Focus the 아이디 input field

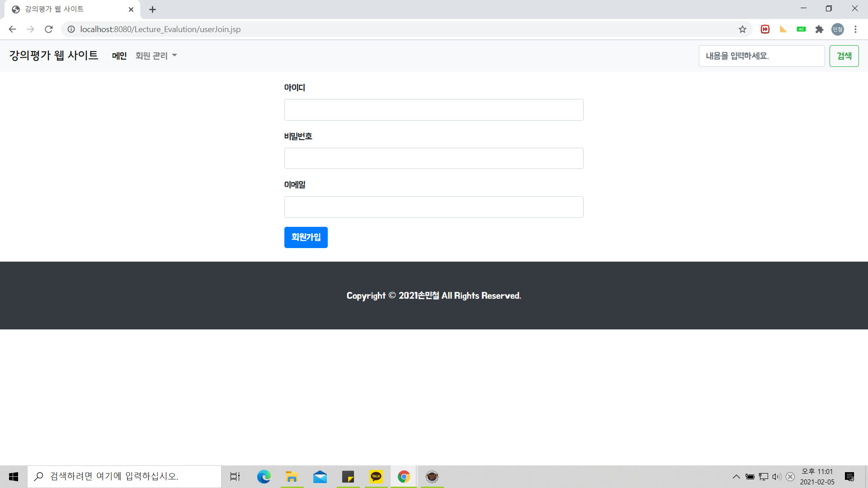coord(434,110)
